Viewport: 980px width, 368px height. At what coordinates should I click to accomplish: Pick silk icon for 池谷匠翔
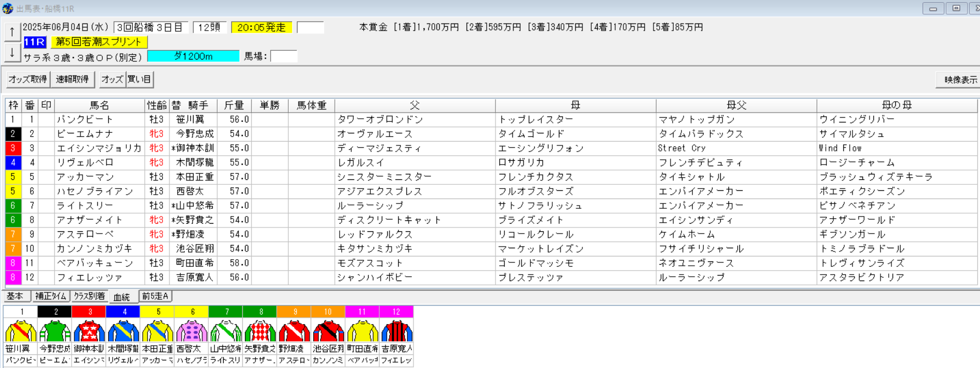pos(328,331)
